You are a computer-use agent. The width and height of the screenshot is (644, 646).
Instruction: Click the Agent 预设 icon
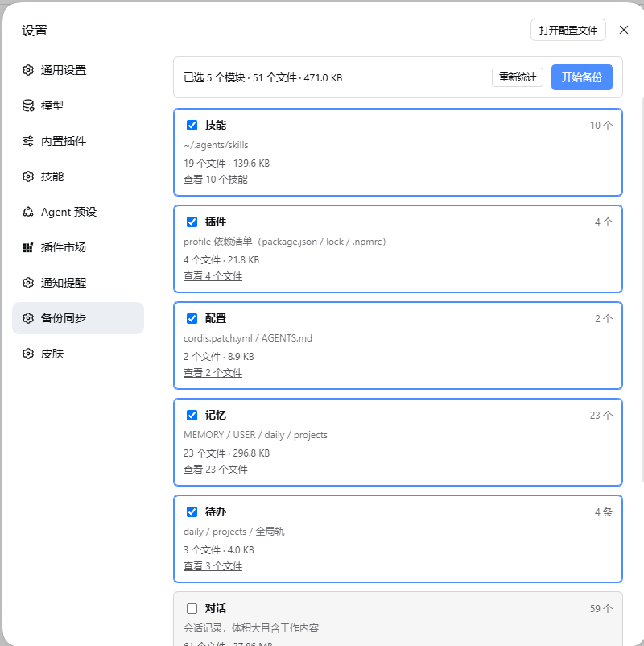[x=28, y=212]
